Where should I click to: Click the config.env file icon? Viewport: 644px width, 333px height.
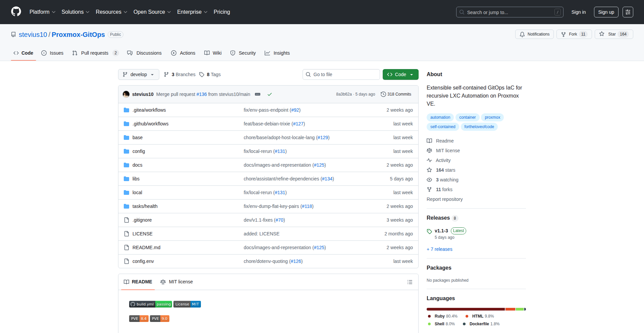point(126,261)
